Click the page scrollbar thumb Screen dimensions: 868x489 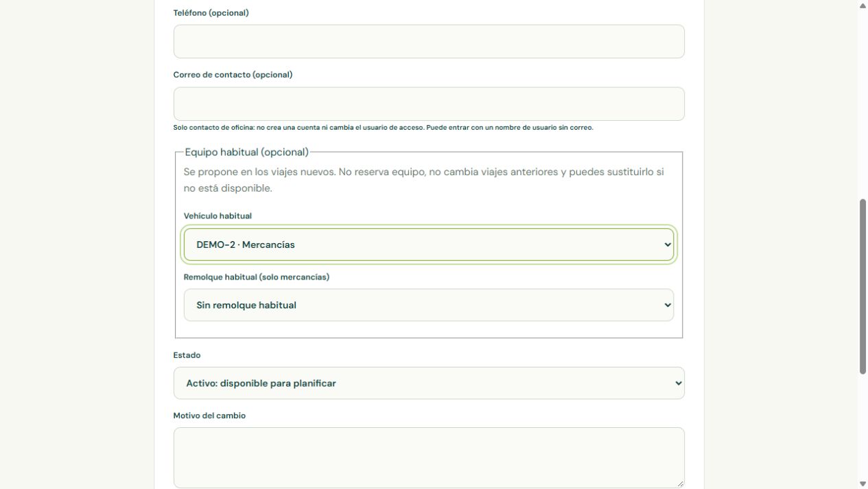point(863,286)
